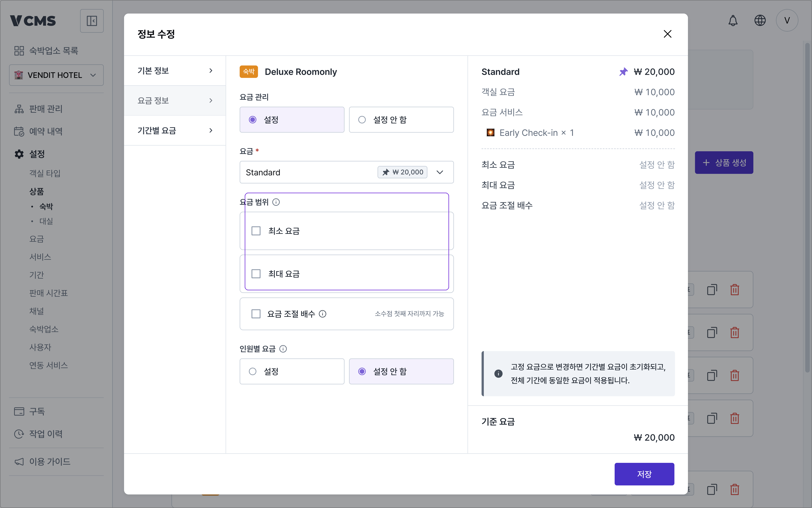Select 대실 under 상품

point(46,221)
